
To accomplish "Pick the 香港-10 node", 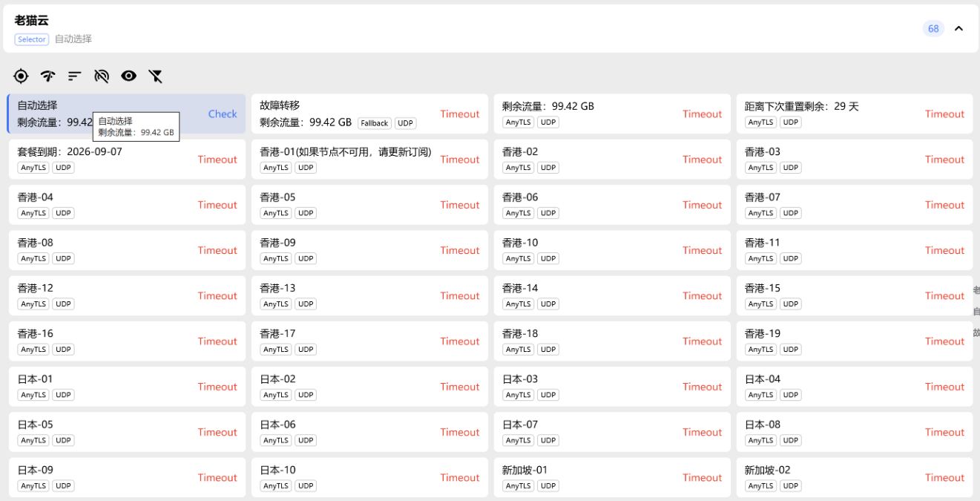I will tap(612, 250).
